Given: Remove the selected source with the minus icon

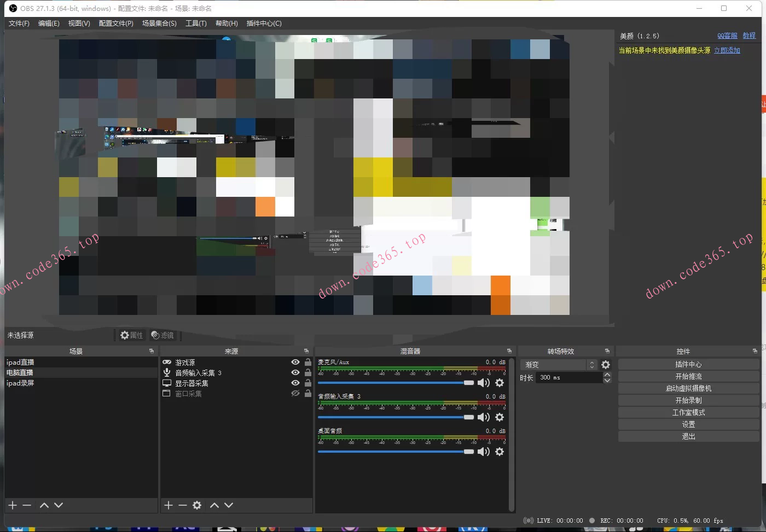Looking at the screenshot, I should (183, 505).
